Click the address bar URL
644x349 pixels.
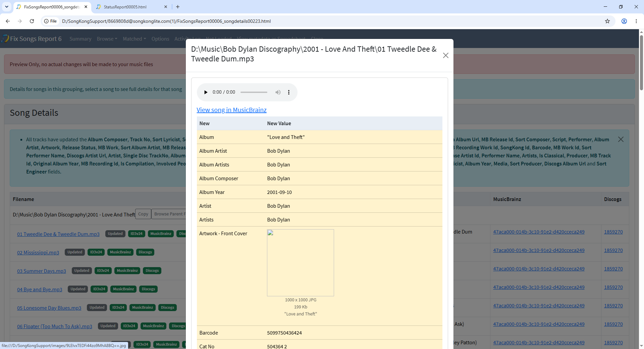(166, 21)
